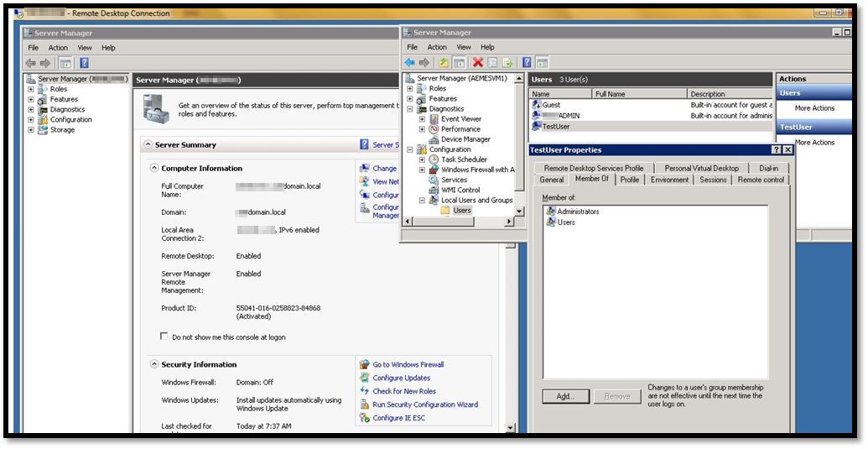868x449 pixels.
Task: Collapse Local Users and Groups node
Action: [422, 201]
